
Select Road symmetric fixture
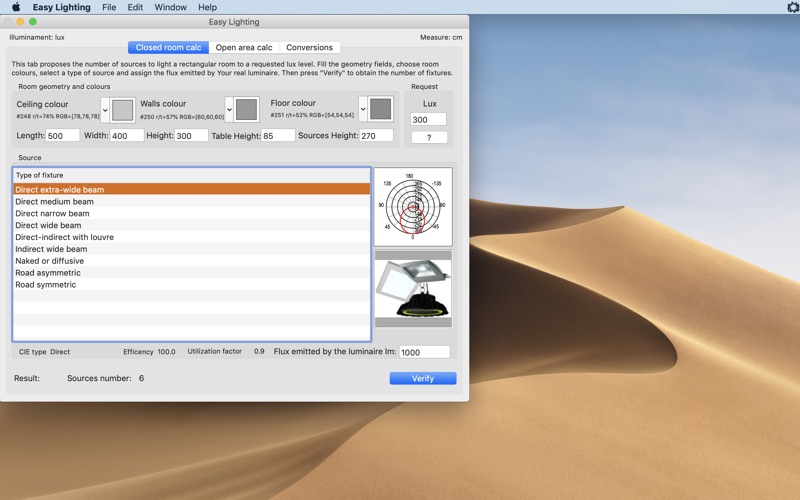click(x=192, y=285)
